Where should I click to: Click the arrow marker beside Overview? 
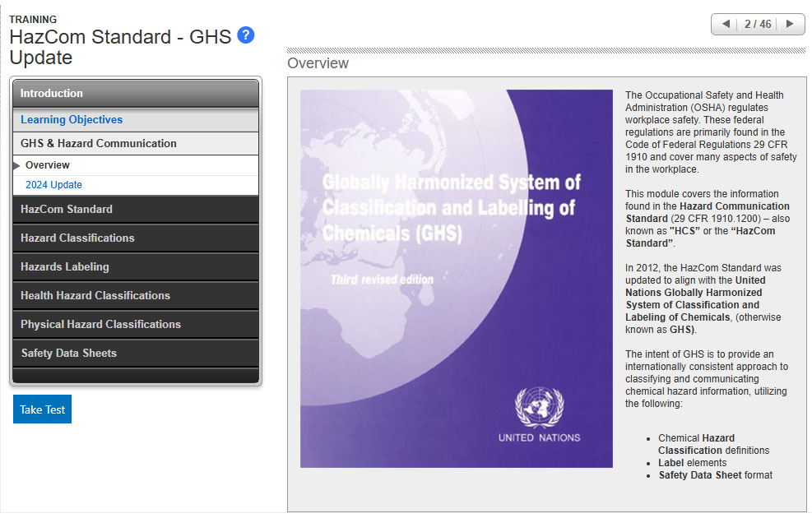click(17, 165)
